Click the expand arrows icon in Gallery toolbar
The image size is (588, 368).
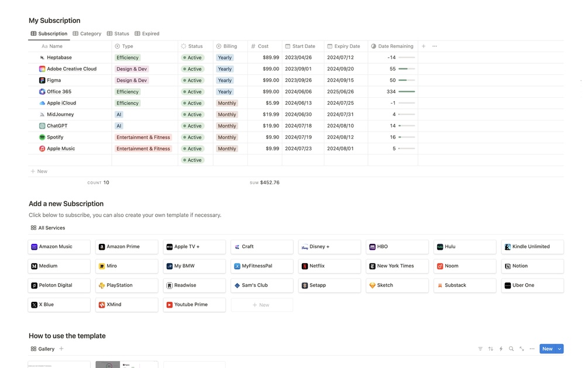pyautogui.click(x=522, y=349)
